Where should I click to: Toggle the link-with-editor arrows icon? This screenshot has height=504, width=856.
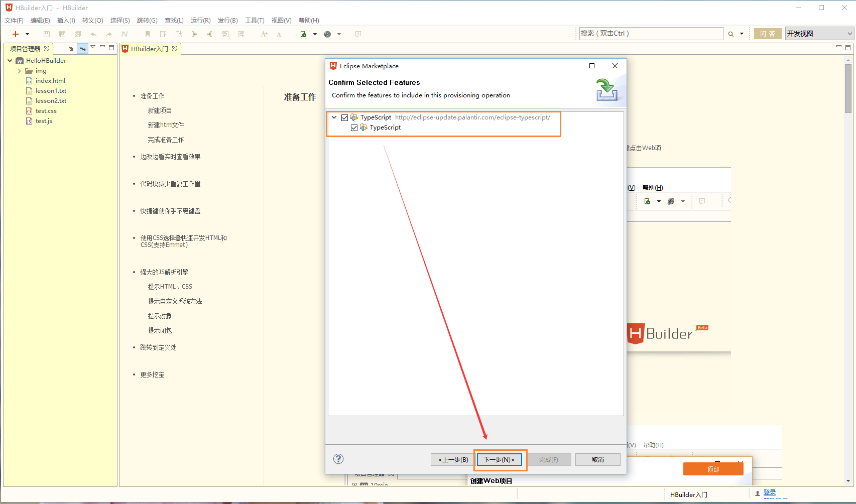point(82,48)
